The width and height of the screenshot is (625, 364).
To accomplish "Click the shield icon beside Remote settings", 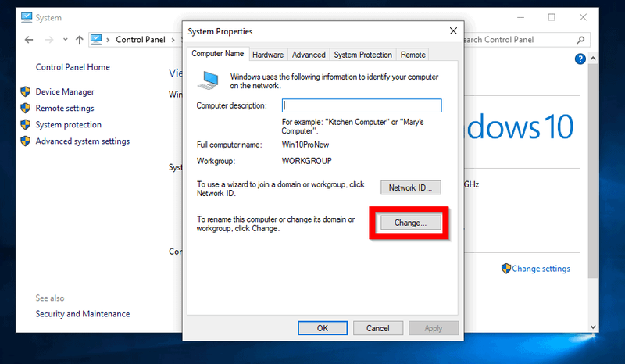I will pyautogui.click(x=26, y=108).
